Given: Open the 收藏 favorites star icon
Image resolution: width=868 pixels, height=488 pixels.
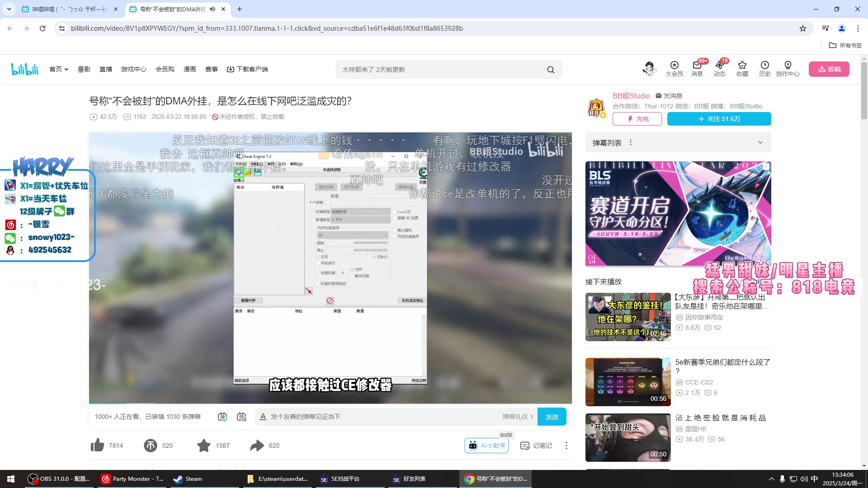Looking at the screenshot, I should coord(742,69).
